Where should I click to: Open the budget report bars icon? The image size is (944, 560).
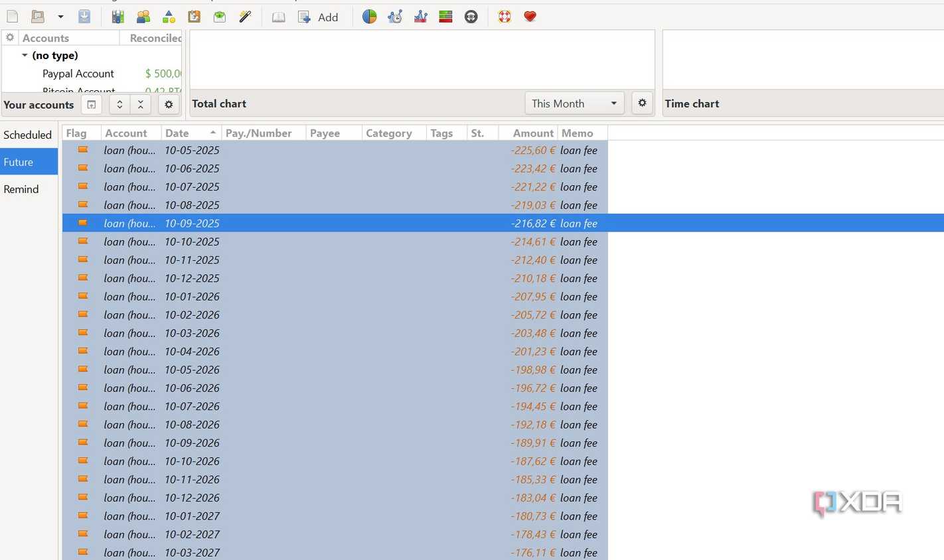click(445, 17)
